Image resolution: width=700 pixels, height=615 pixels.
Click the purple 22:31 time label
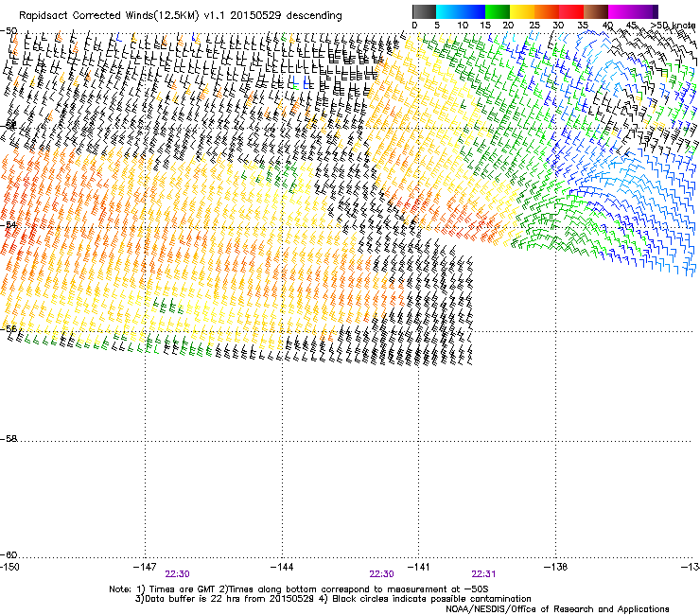[484, 574]
